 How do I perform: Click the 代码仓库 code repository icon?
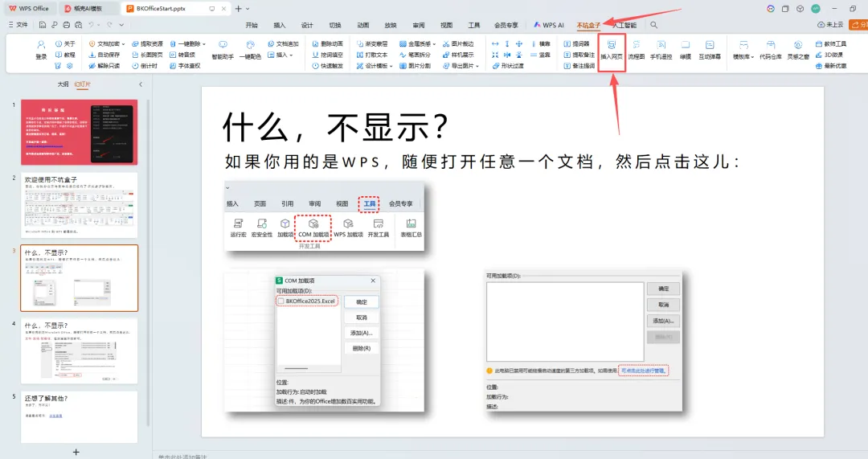click(771, 50)
